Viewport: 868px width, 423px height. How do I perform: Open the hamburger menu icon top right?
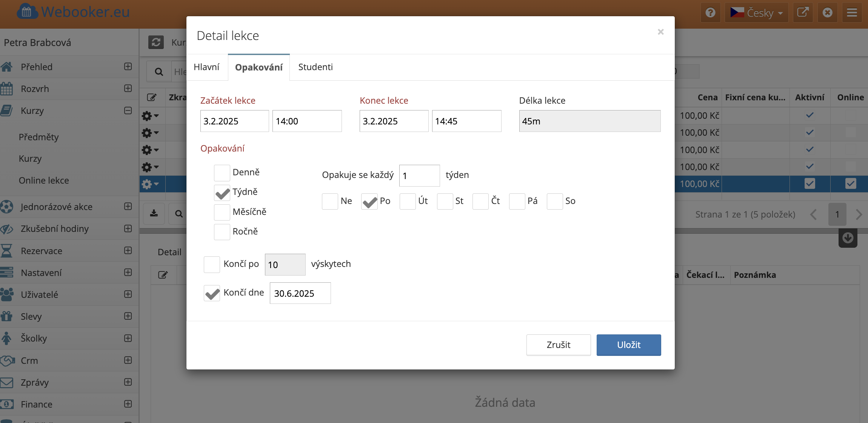coord(852,13)
